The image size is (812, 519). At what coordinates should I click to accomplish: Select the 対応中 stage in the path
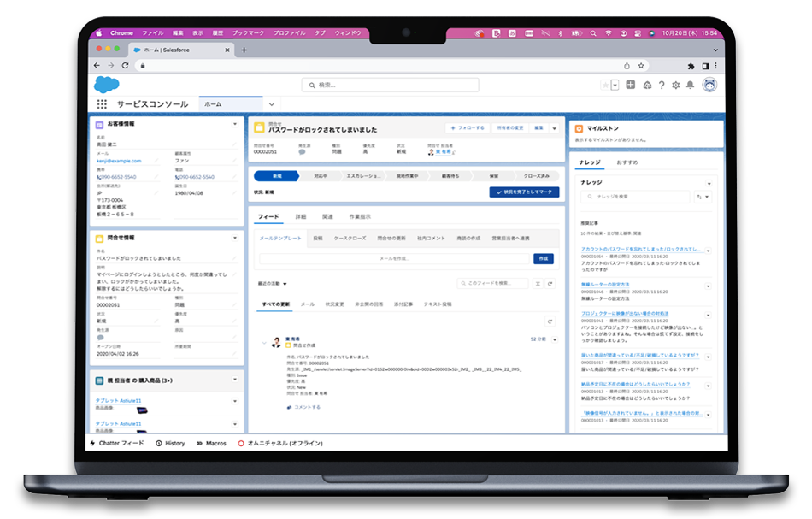coord(321,176)
